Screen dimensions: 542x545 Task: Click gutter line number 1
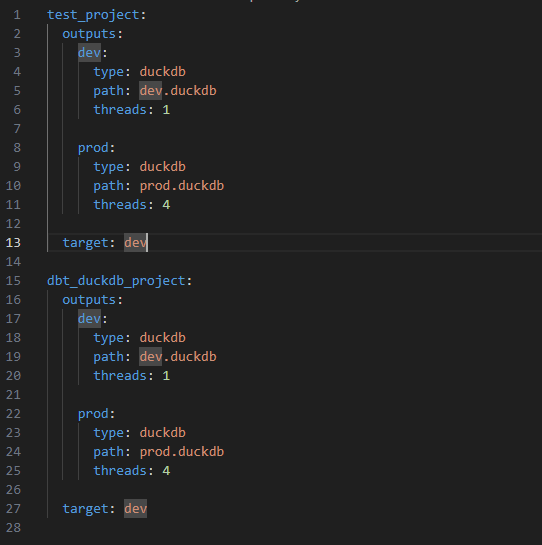(x=17, y=15)
